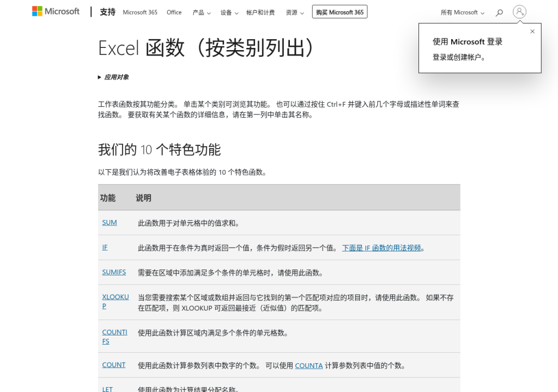
Task: Close the Microsoft sign-in popup
Action: point(532,31)
